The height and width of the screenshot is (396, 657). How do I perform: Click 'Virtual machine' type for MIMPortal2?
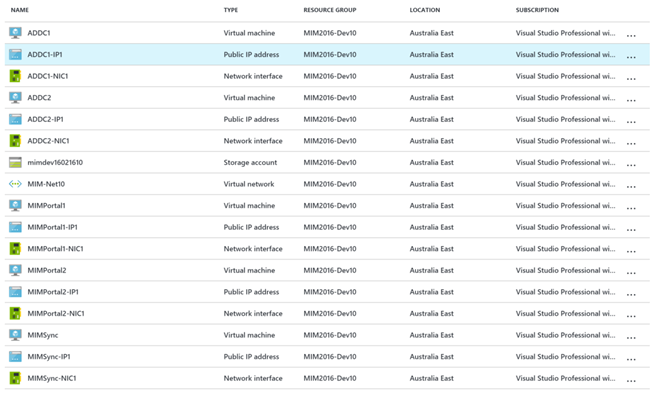coord(249,270)
